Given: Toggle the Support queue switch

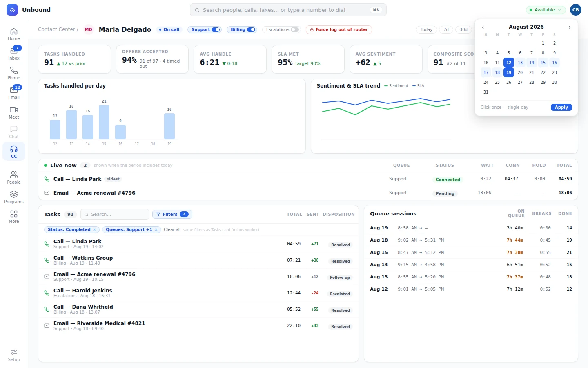Looking at the screenshot, I should (x=216, y=29).
